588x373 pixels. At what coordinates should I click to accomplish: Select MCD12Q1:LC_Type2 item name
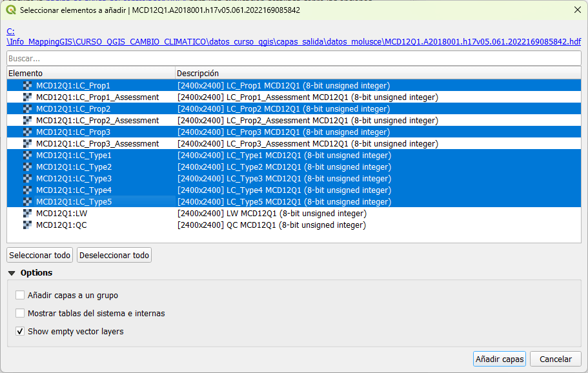(74, 167)
